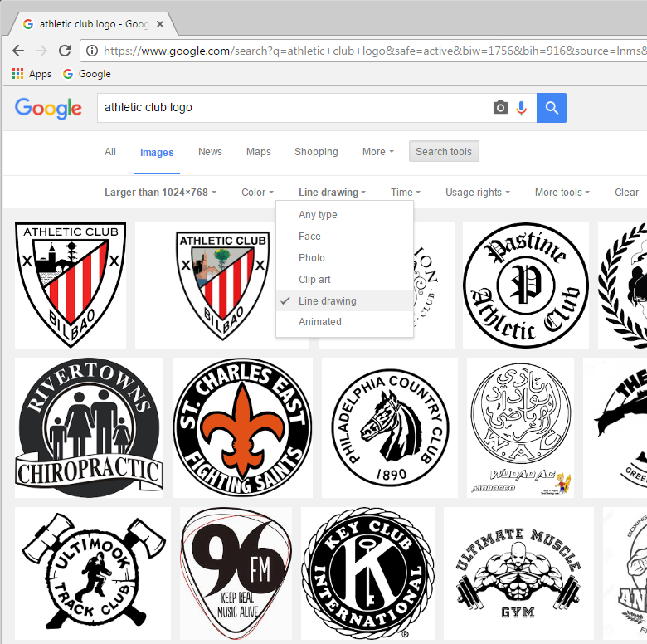The width and height of the screenshot is (647, 644).
Task: Choose Face in the type menu
Action: (x=344, y=237)
